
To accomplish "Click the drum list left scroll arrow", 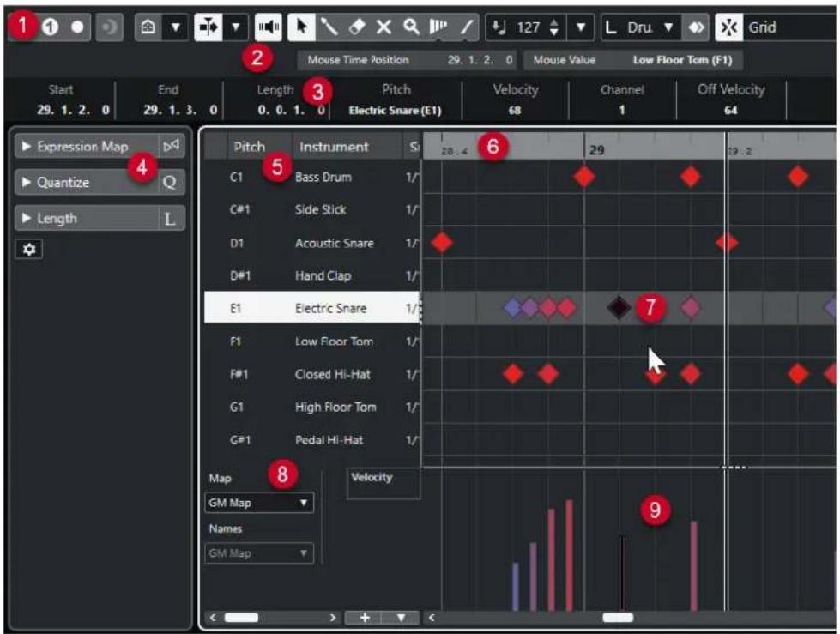I will point(212,618).
